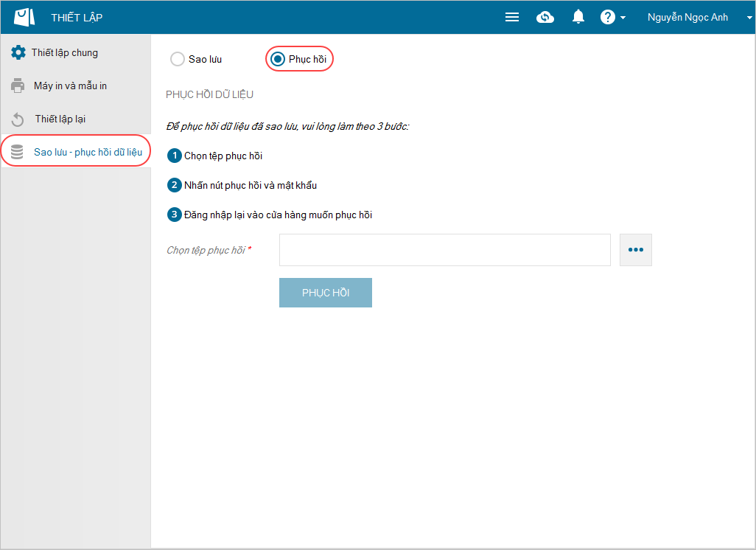This screenshot has width=756, height=550.
Task: Select the Phục hồi radio button
Action: [x=278, y=59]
